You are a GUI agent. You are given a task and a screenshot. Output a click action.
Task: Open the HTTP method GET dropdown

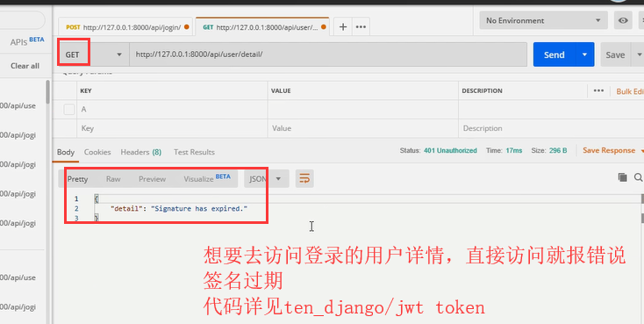coord(93,54)
